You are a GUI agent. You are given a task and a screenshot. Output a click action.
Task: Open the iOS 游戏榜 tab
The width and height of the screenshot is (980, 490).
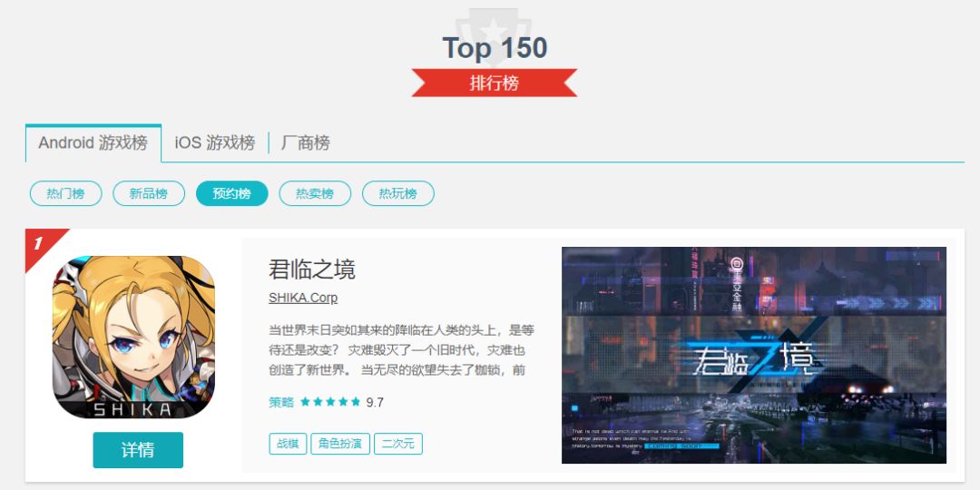(215, 143)
